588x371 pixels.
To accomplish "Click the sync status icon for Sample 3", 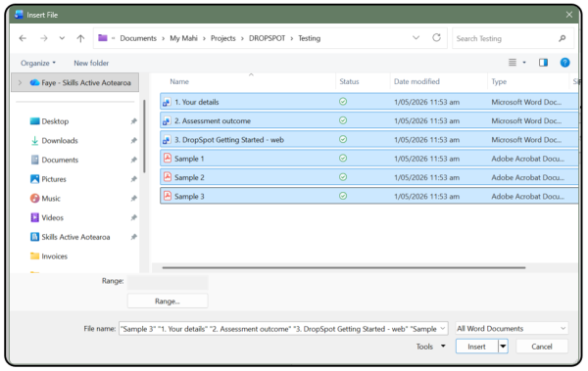I will [x=343, y=196].
